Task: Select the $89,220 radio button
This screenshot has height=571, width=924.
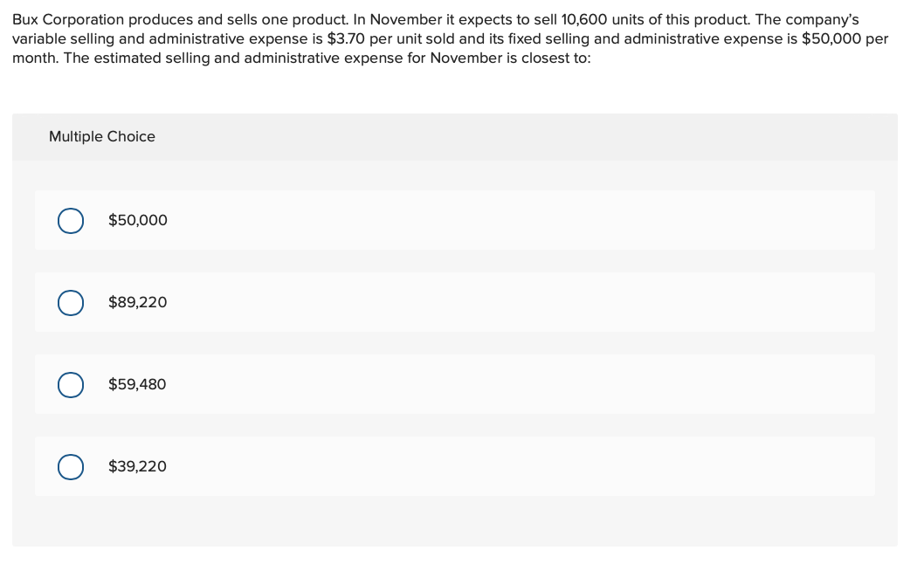Action: tap(71, 302)
